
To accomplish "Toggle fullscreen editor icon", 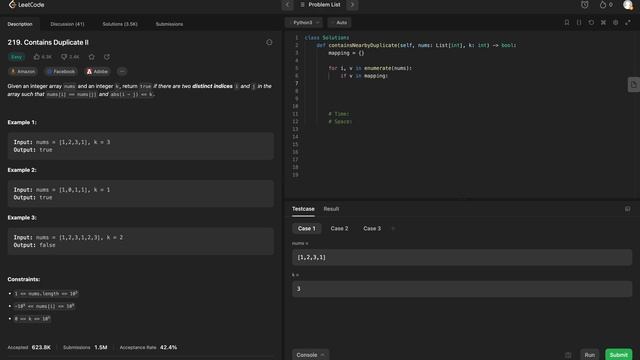I will click(x=628, y=22).
